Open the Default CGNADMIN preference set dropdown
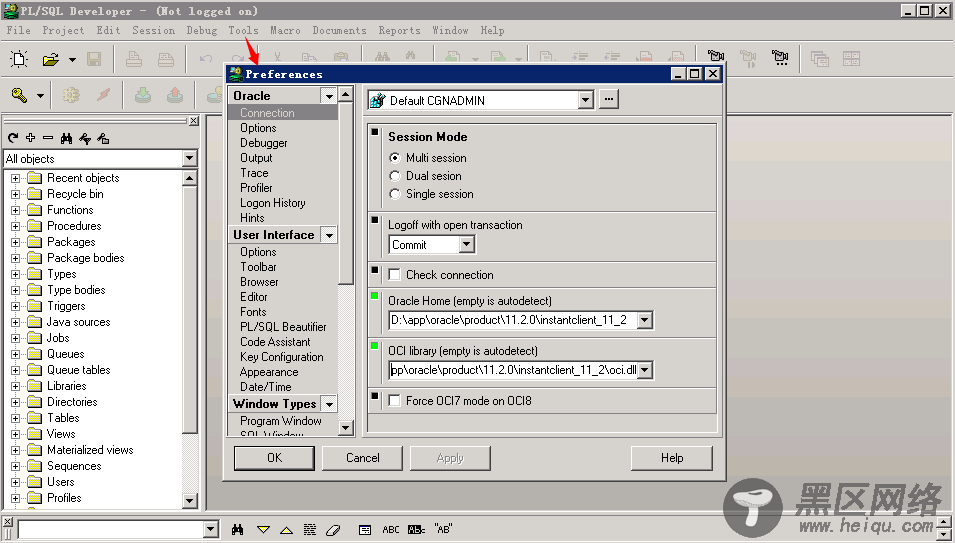 585,100
